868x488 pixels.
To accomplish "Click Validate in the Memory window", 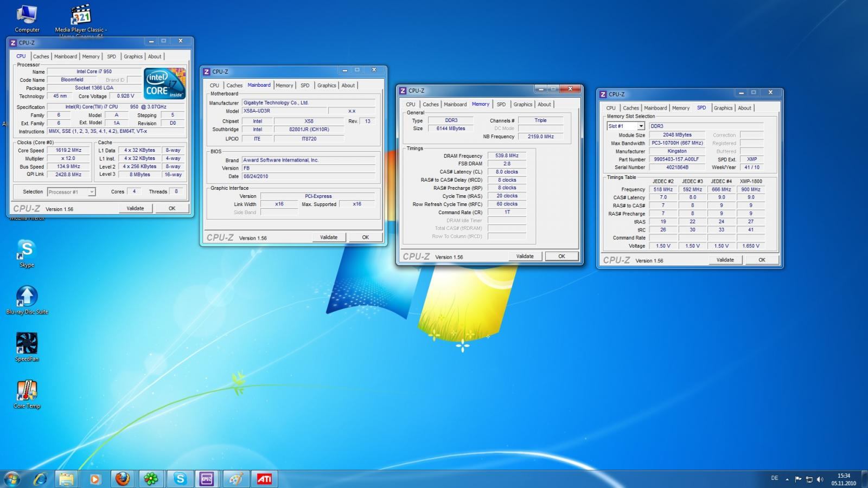I will click(525, 256).
